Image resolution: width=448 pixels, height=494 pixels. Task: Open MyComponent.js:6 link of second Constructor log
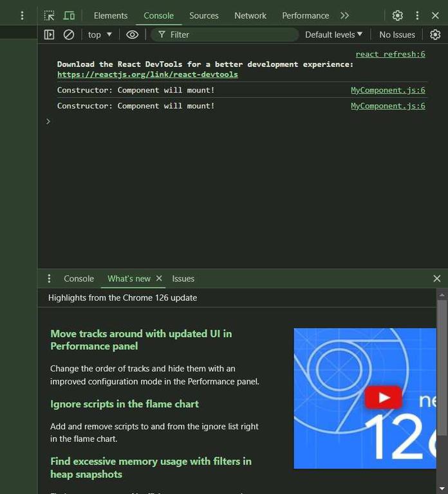click(387, 106)
